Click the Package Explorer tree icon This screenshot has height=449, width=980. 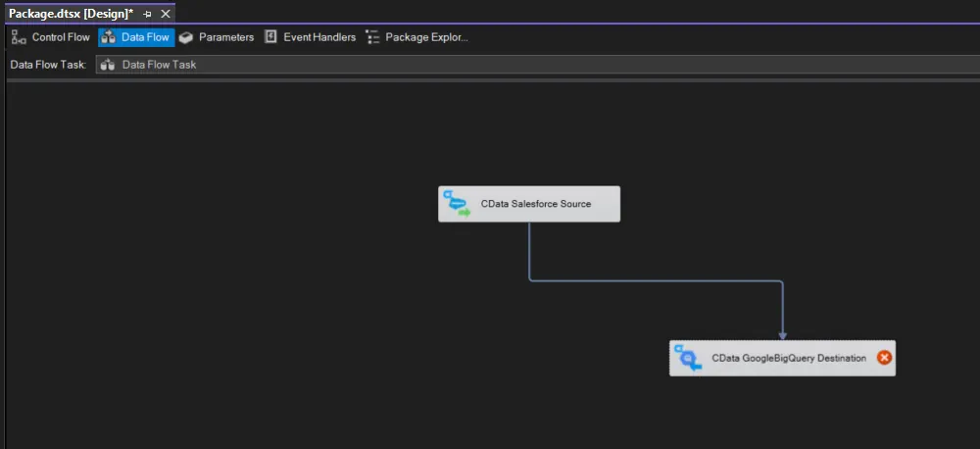(372, 37)
